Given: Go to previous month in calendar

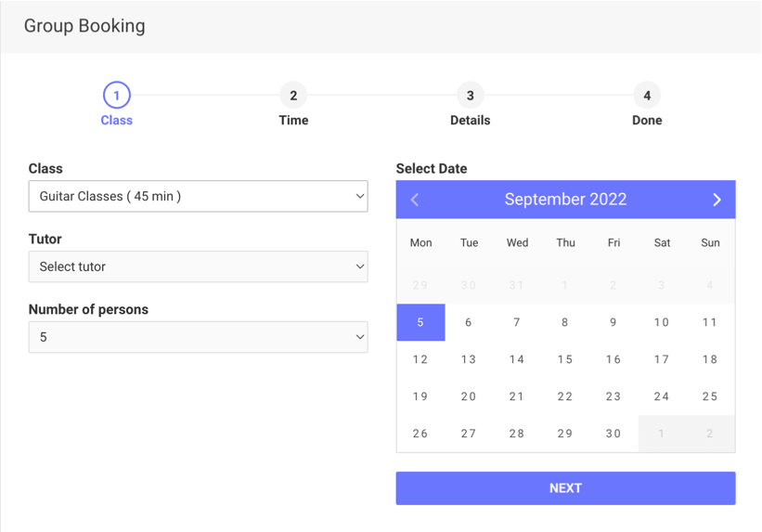Looking at the screenshot, I should [x=415, y=200].
